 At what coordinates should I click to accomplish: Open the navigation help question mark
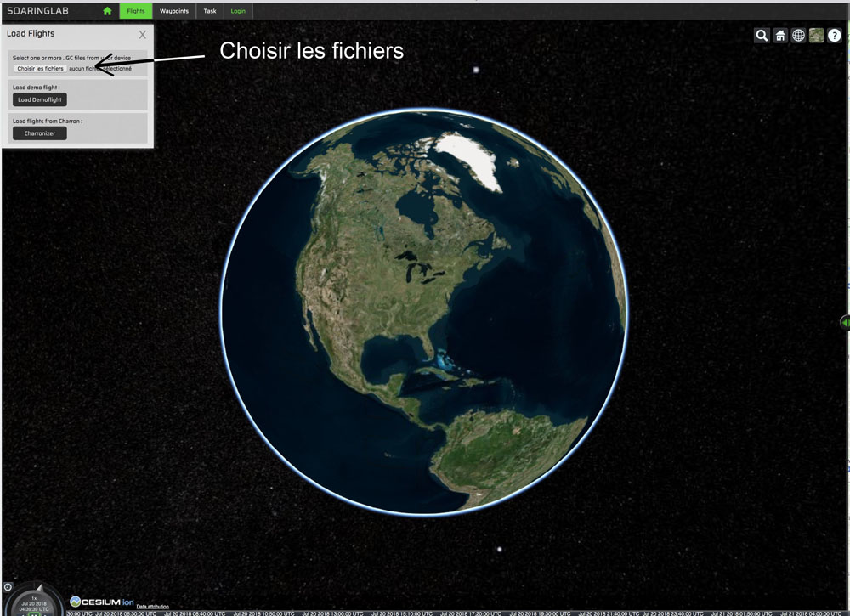pos(835,36)
